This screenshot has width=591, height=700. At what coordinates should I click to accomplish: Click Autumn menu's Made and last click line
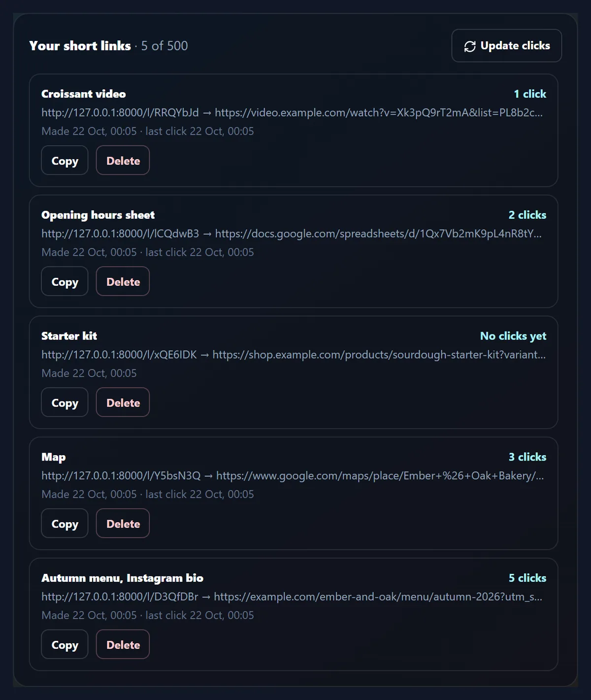click(148, 616)
